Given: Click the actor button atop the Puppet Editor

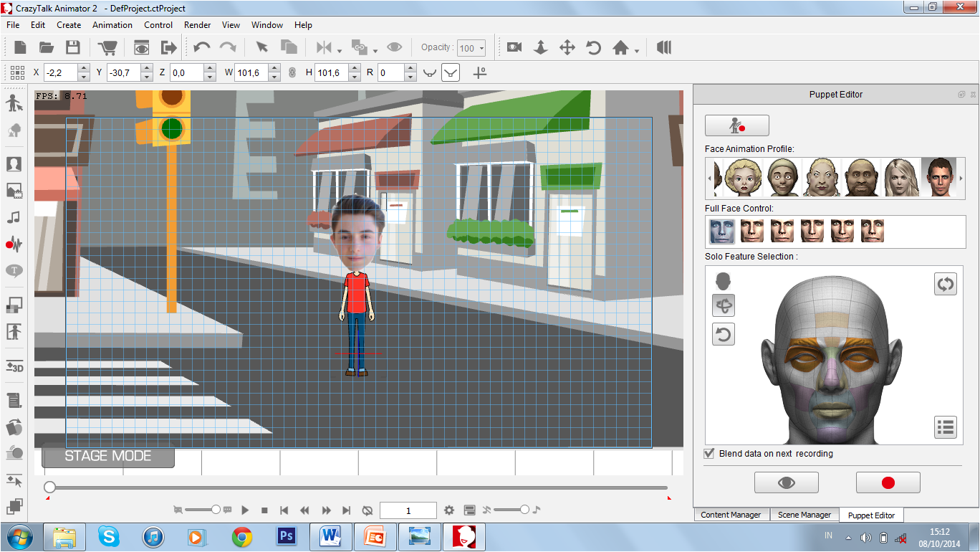Looking at the screenshot, I should point(737,125).
